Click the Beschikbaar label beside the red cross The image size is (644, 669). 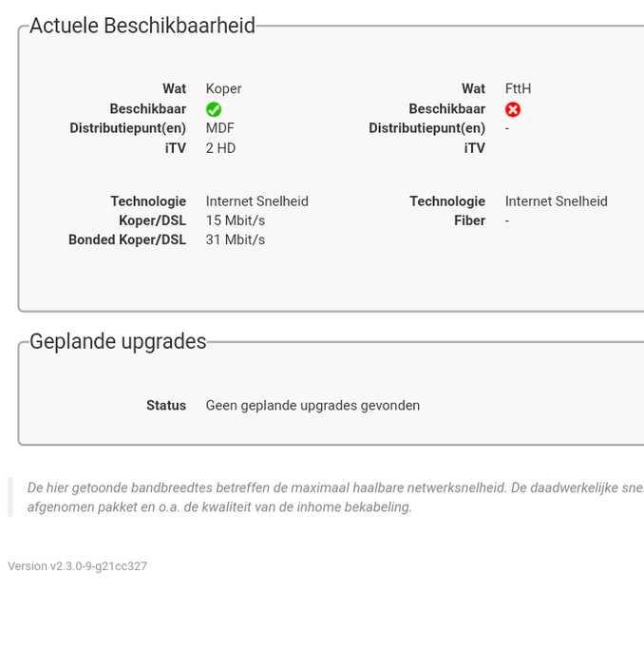[446, 109]
